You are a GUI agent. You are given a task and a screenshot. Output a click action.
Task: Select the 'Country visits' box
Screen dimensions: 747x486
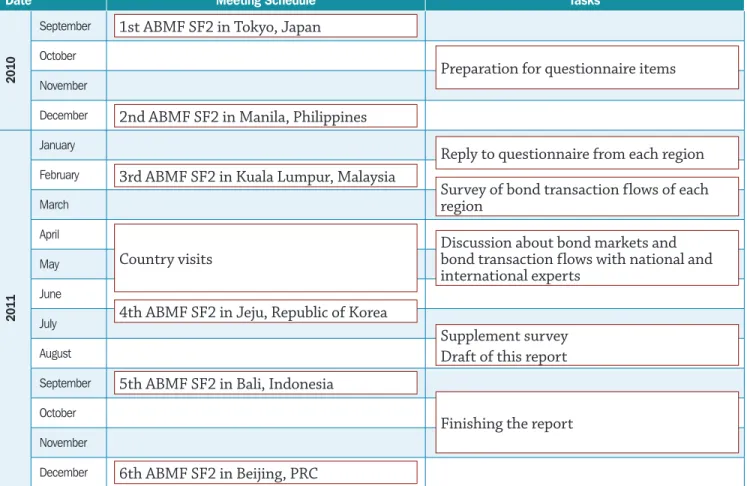tap(266, 258)
